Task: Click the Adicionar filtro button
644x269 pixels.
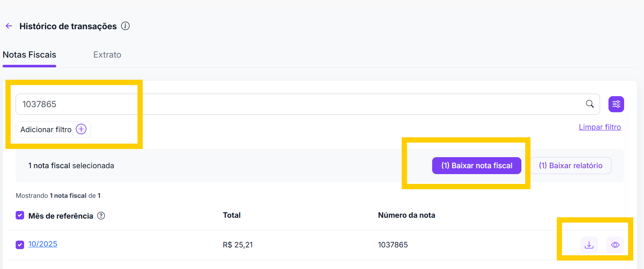Action: pyautogui.click(x=53, y=130)
